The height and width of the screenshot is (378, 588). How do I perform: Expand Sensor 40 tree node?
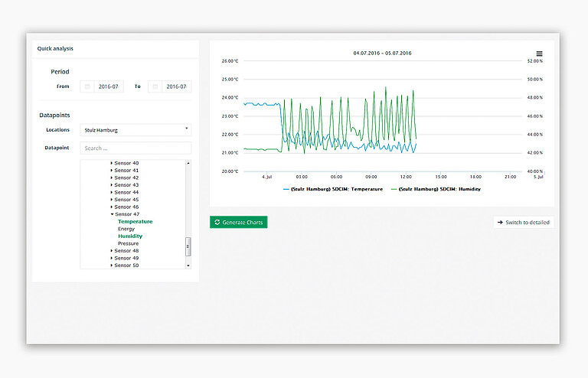tap(111, 163)
